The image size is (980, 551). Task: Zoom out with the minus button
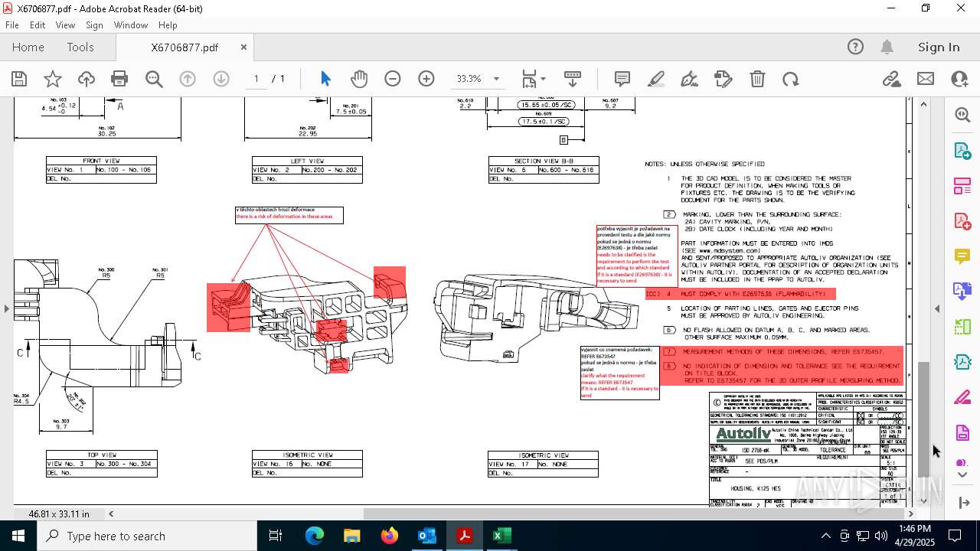(393, 79)
